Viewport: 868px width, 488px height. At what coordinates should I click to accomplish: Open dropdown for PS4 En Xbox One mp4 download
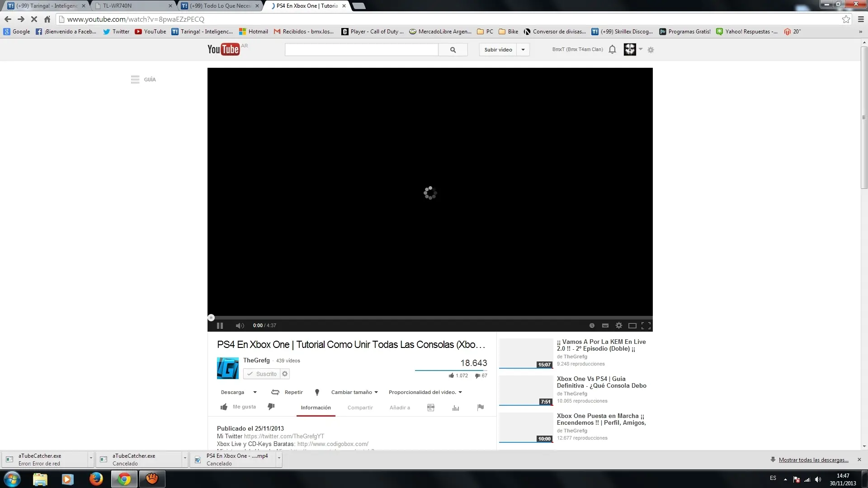[x=279, y=459]
